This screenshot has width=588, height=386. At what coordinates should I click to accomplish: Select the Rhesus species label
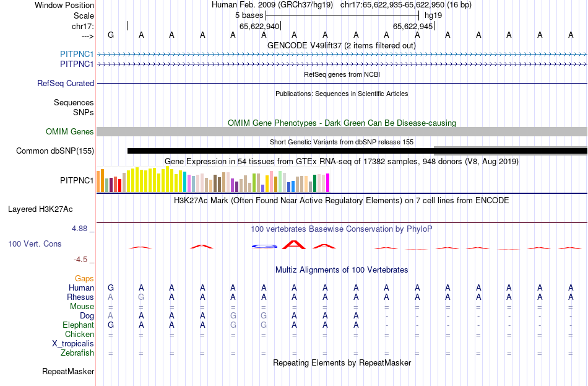coord(80,297)
